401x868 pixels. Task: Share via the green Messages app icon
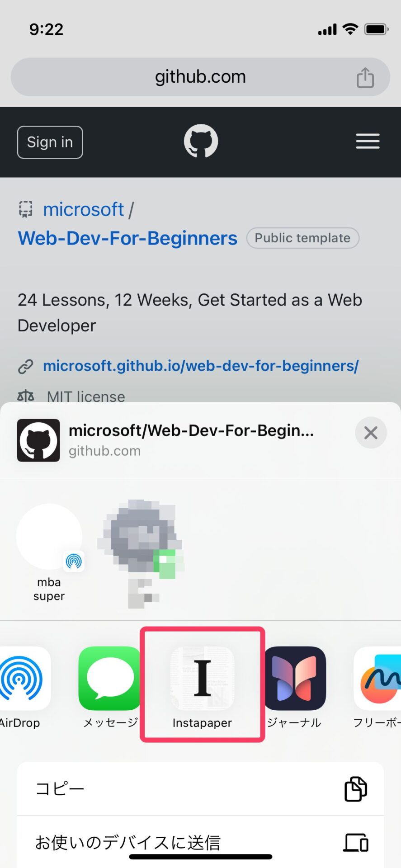pos(110,678)
